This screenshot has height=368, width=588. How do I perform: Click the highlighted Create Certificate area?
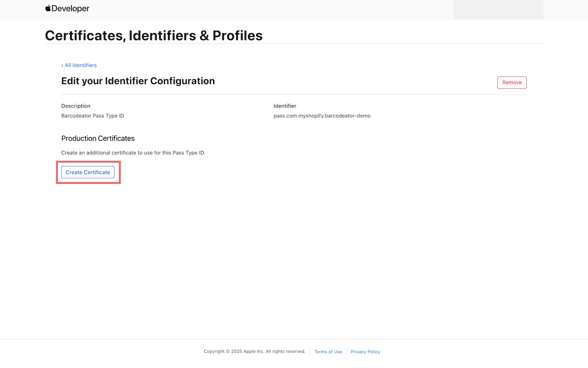tap(88, 172)
